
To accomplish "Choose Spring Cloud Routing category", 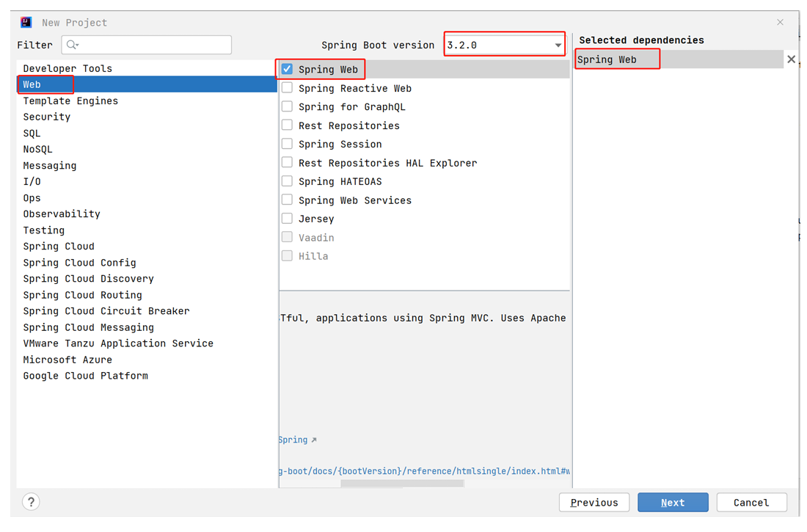I will pyautogui.click(x=147, y=295).
